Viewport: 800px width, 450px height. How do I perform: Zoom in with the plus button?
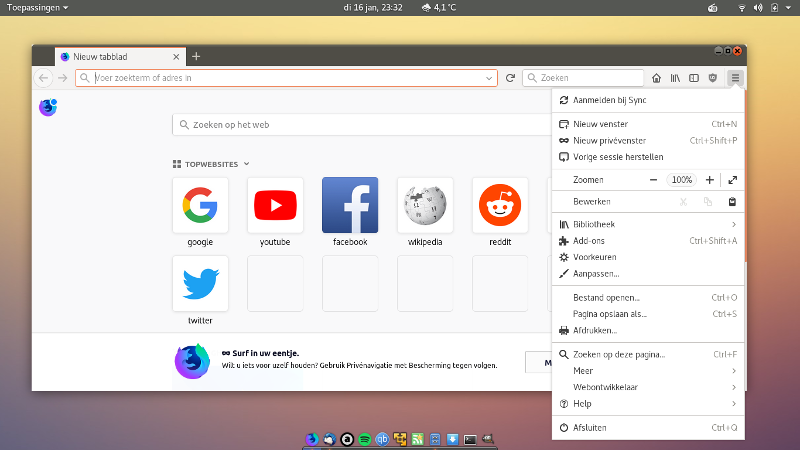tap(709, 180)
